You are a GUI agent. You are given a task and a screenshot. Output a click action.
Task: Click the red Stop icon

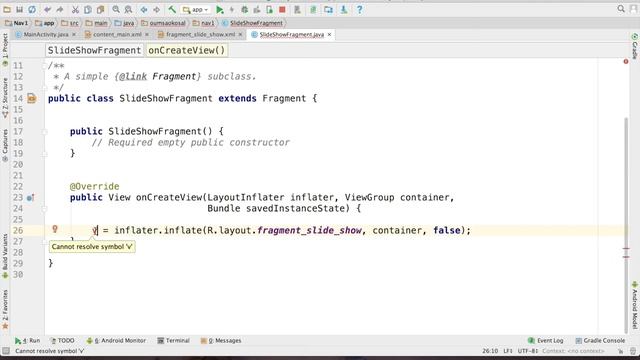pyautogui.click(x=282, y=9)
